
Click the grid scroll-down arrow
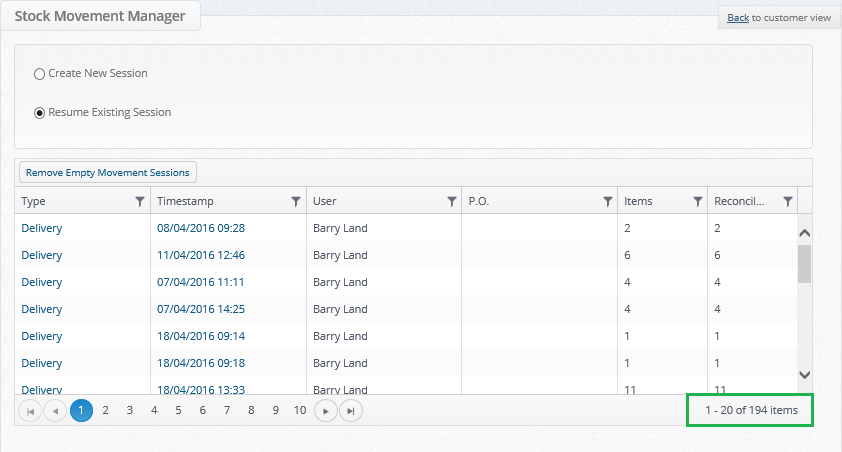(x=804, y=375)
